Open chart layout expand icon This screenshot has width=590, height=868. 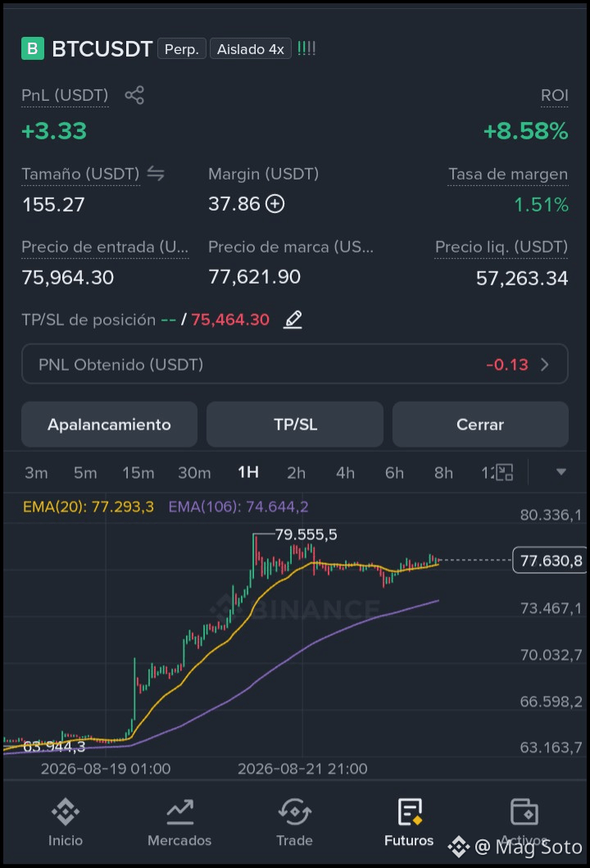point(504,472)
